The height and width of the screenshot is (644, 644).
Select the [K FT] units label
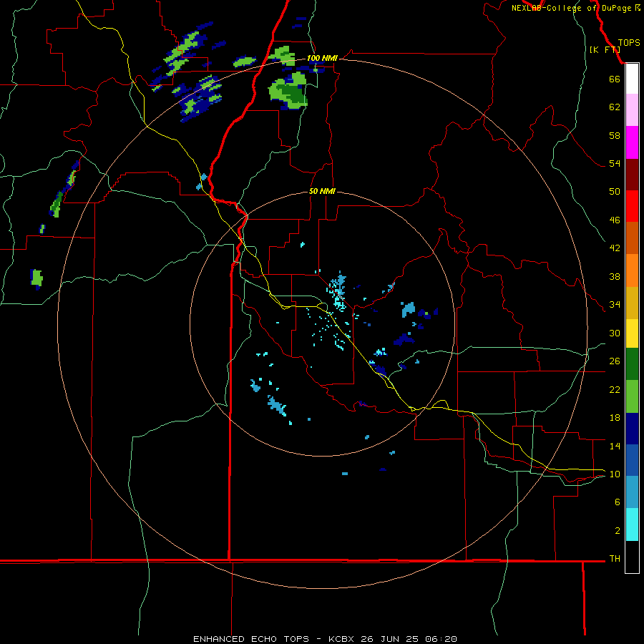(605, 49)
